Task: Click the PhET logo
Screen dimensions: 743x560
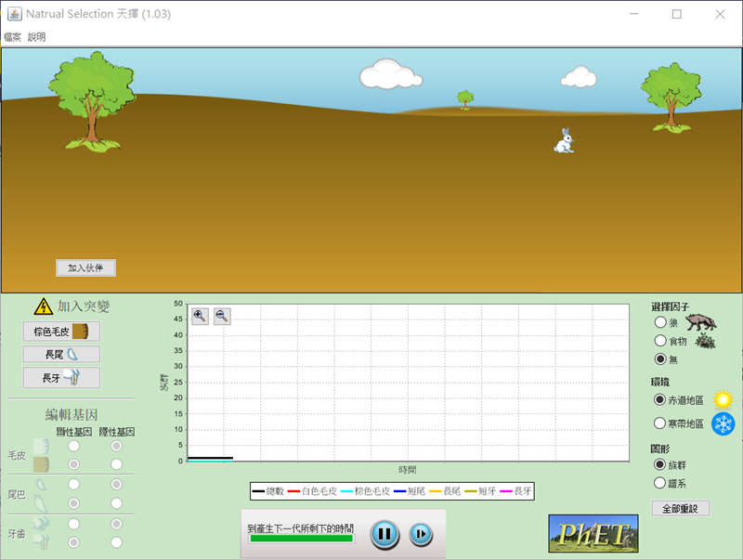Action: point(593,534)
